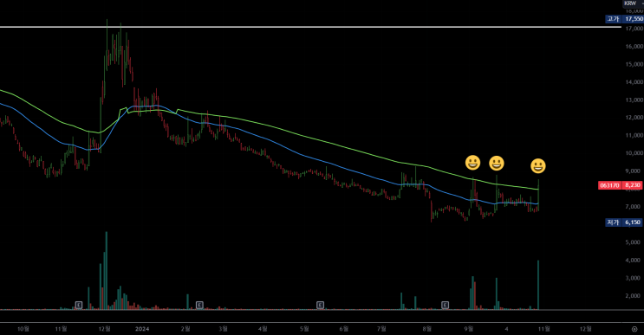Image resolution: width=644 pixels, height=335 pixels.
Task: Click the 10,000 price axis label
Action: [x=634, y=153]
